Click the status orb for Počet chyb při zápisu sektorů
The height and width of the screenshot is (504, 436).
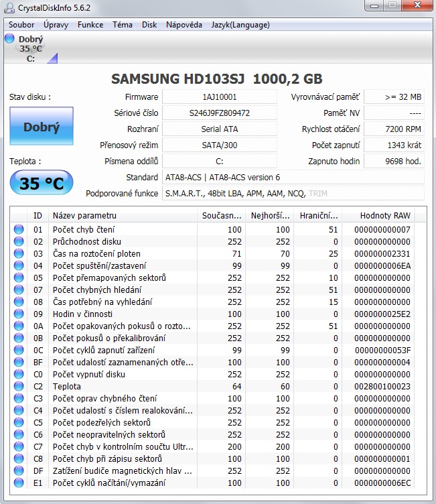[19, 458]
